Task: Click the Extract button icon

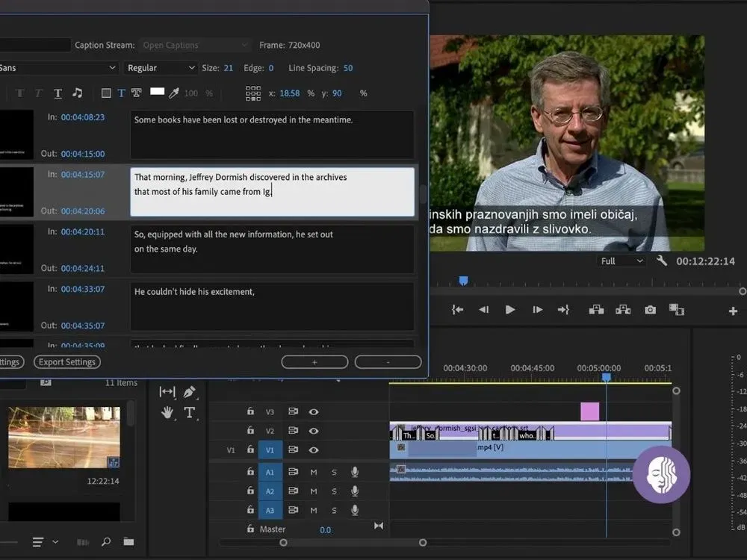Action: coord(623,310)
